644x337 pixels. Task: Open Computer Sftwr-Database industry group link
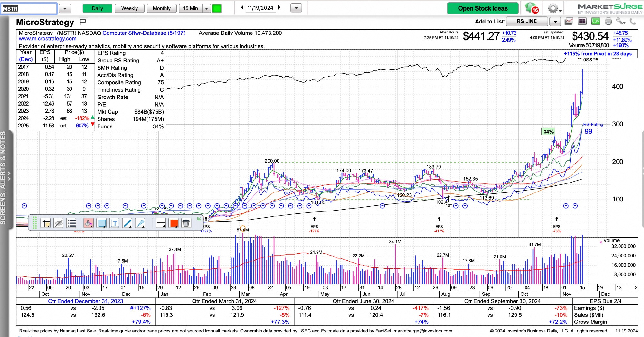point(144,33)
